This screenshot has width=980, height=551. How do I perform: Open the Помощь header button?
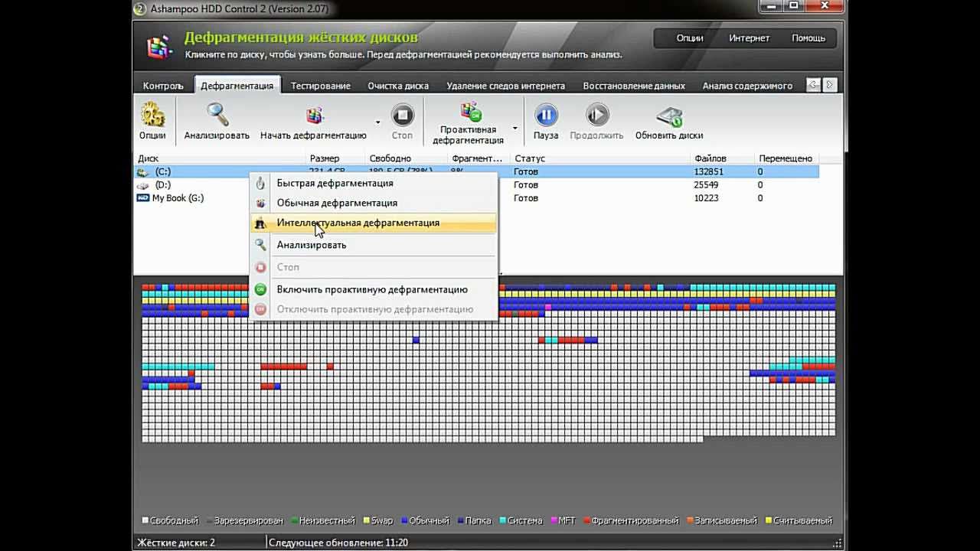pos(808,38)
